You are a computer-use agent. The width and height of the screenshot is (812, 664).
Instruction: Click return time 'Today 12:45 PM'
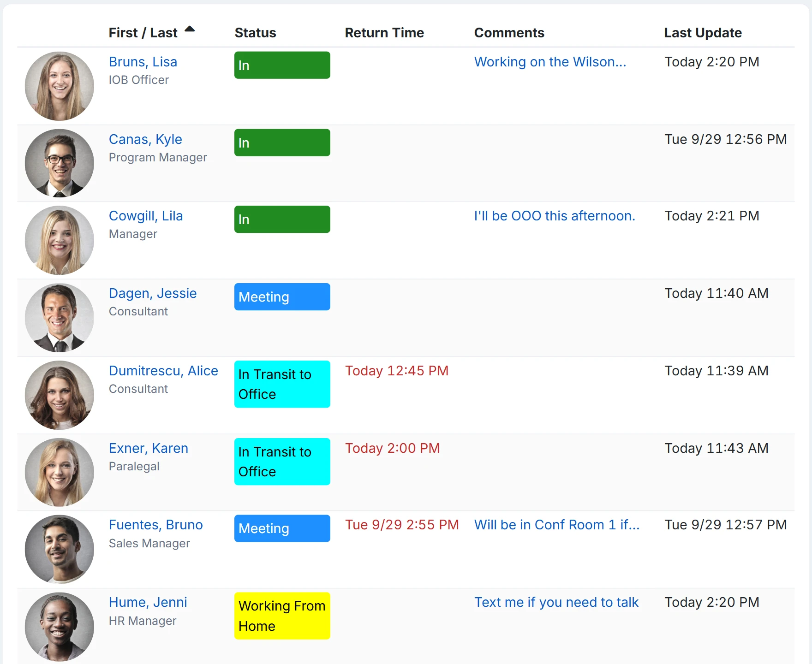[x=397, y=371]
